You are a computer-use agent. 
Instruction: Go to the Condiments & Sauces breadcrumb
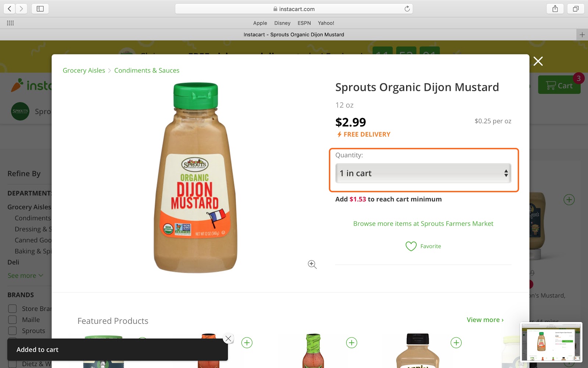tap(147, 70)
